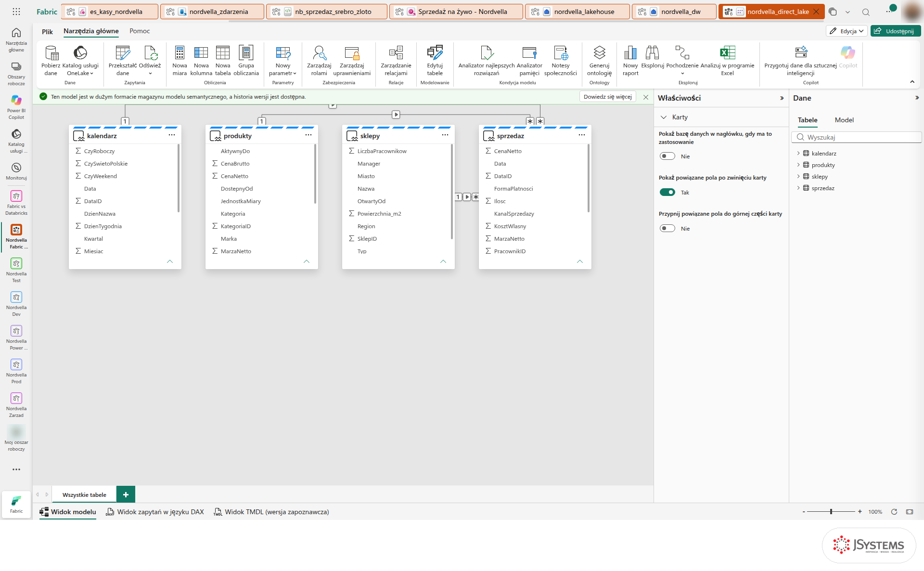Open Monitoruj in left sidebar
The image size is (924, 571).
coord(16,171)
